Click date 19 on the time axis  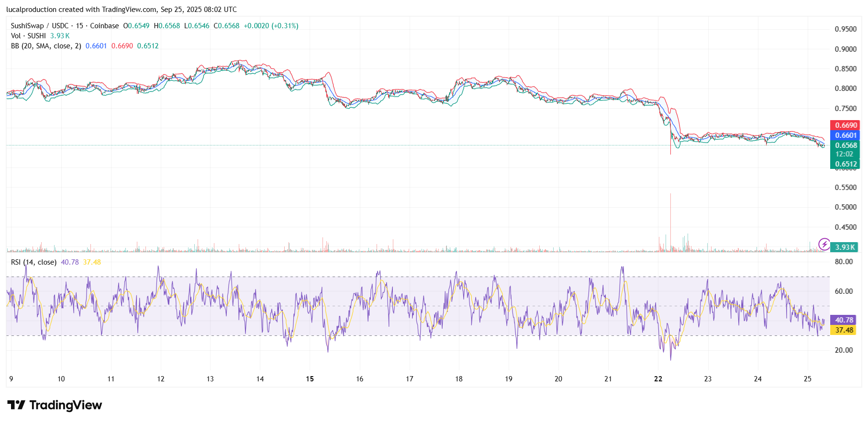click(509, 379)
